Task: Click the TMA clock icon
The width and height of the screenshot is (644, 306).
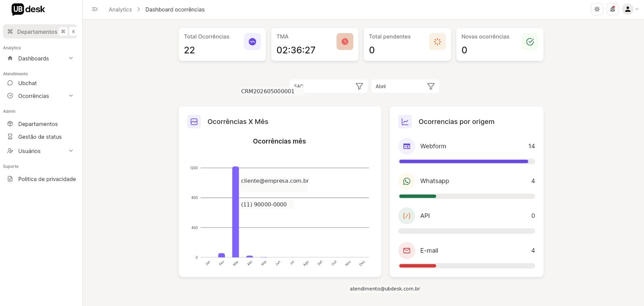Action: tap(345, 41)
